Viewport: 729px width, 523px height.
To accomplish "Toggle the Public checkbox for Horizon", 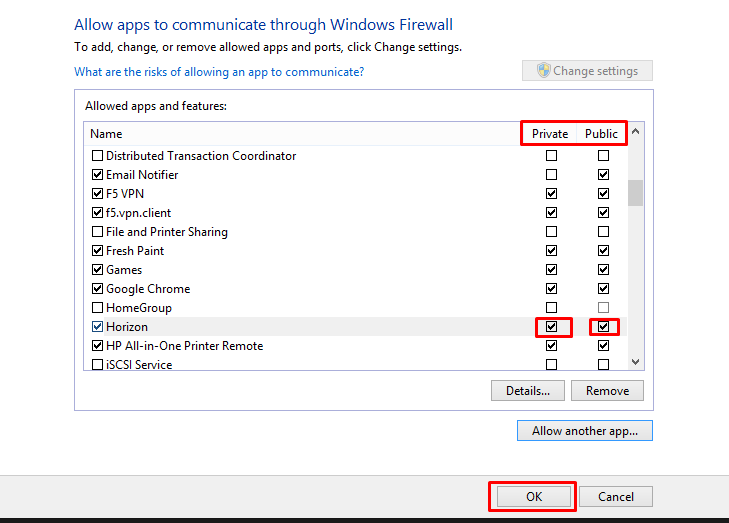I will pos(603,327).
